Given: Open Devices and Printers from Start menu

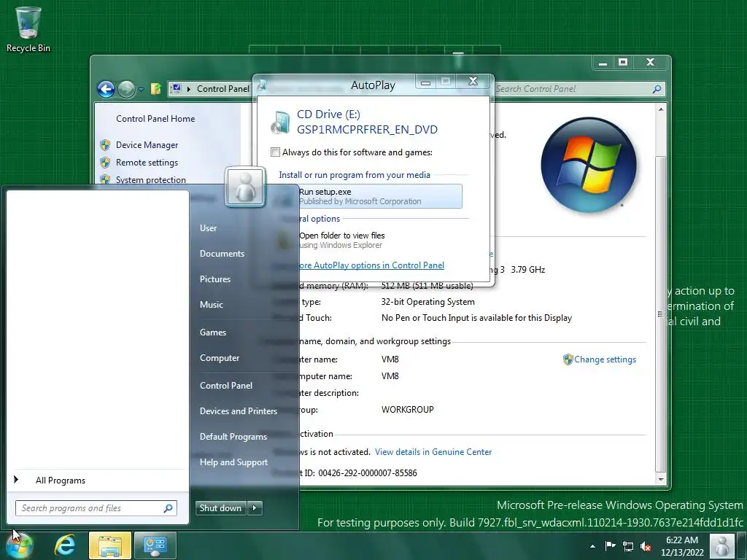Looking at the screenshot, I should tap(239, 411).
